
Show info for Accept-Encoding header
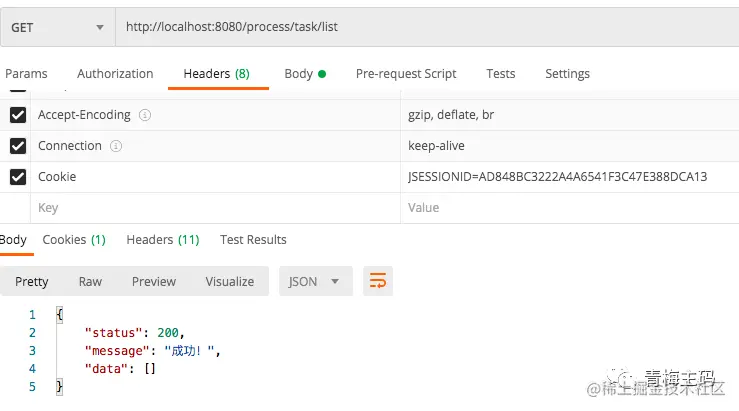(145, 115)
